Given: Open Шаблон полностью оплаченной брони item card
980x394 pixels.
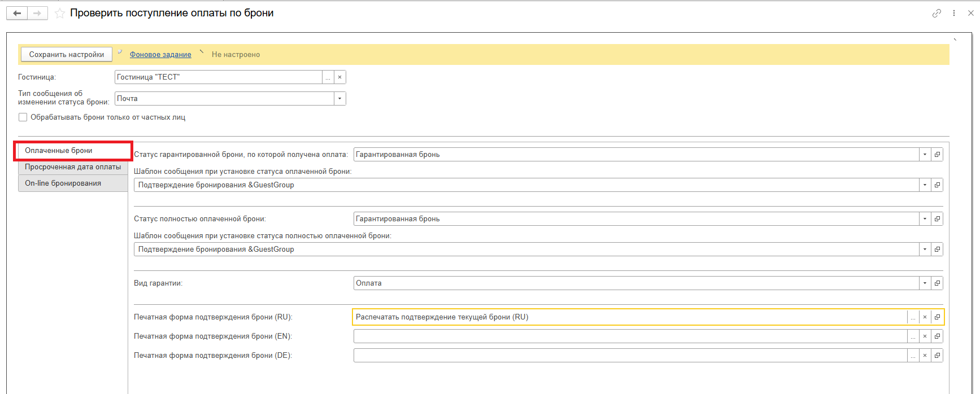Looking at the screenshot, I should click(x=937, y=249).
